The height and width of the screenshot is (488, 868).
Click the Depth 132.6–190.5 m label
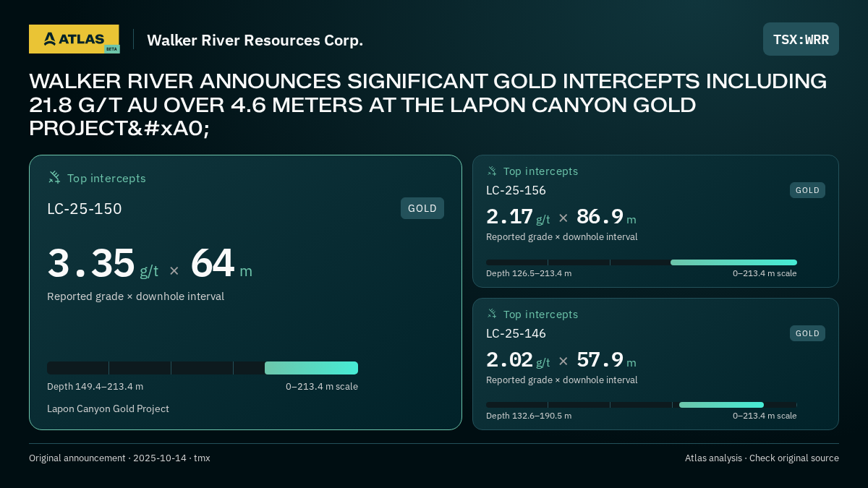tap(529, 416)
